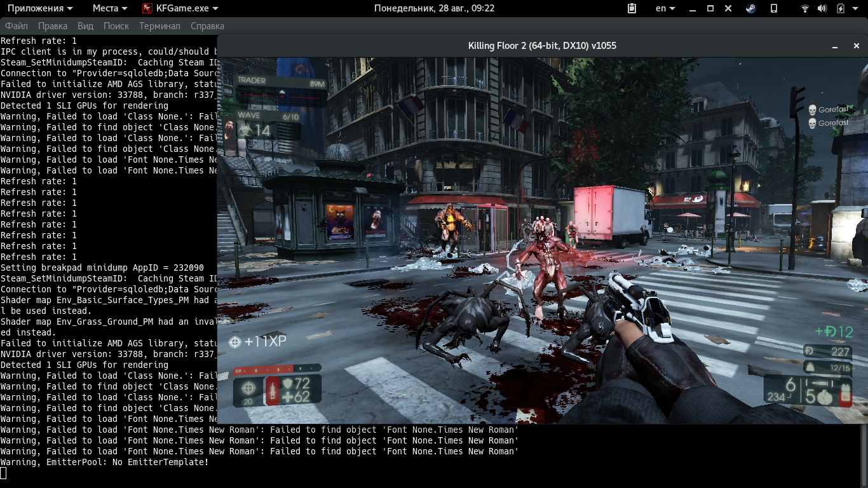The height and width of the screenshot is (488, 868).
Task: Click the volume speaker icon
Action: 822,8
